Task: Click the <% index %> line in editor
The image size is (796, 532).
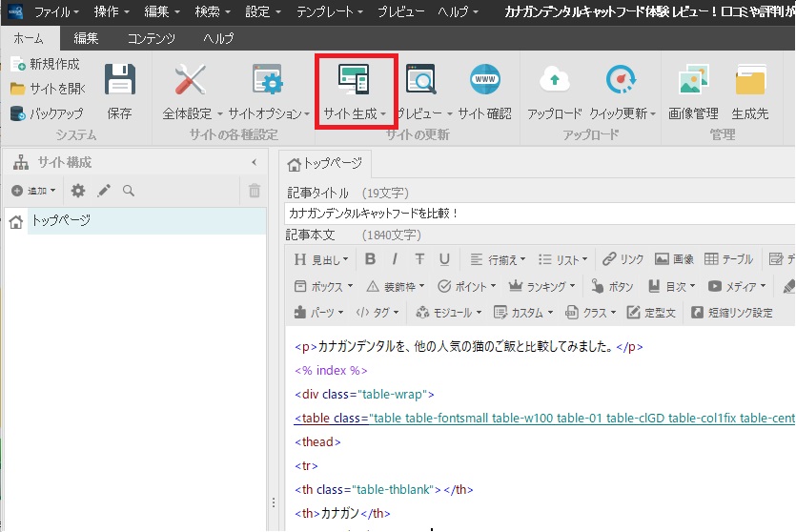Action: 331,371
